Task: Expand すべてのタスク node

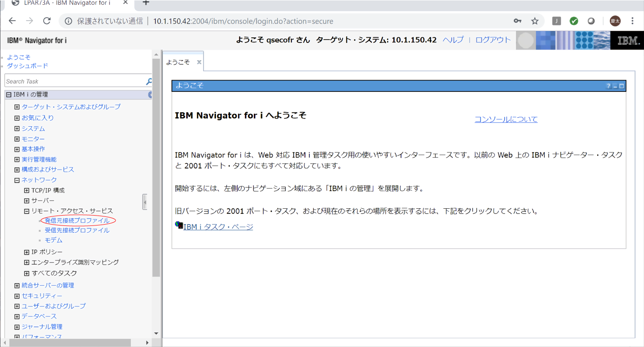Action: [27, 273]
